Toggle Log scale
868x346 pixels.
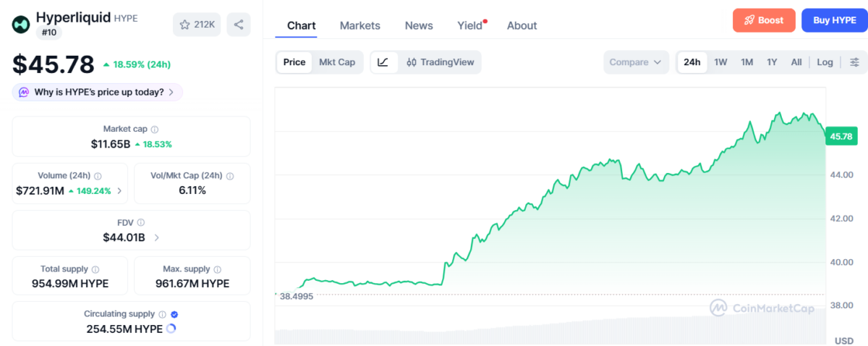pyautogui.click(x=825, y=62)
